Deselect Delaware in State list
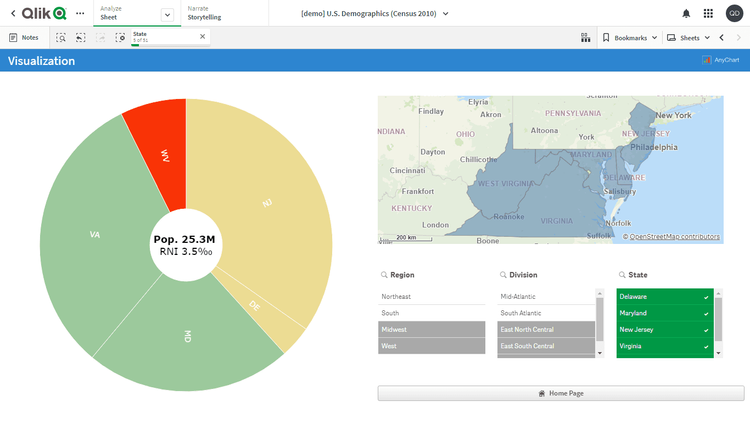 pyautogui.click(x=664, y=297)
